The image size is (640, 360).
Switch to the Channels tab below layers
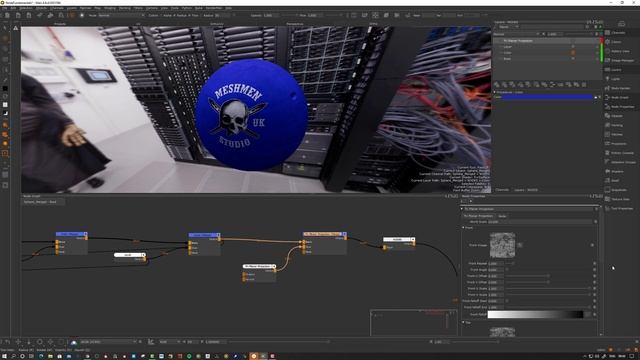pyautogui.click(x=502, y=190)
